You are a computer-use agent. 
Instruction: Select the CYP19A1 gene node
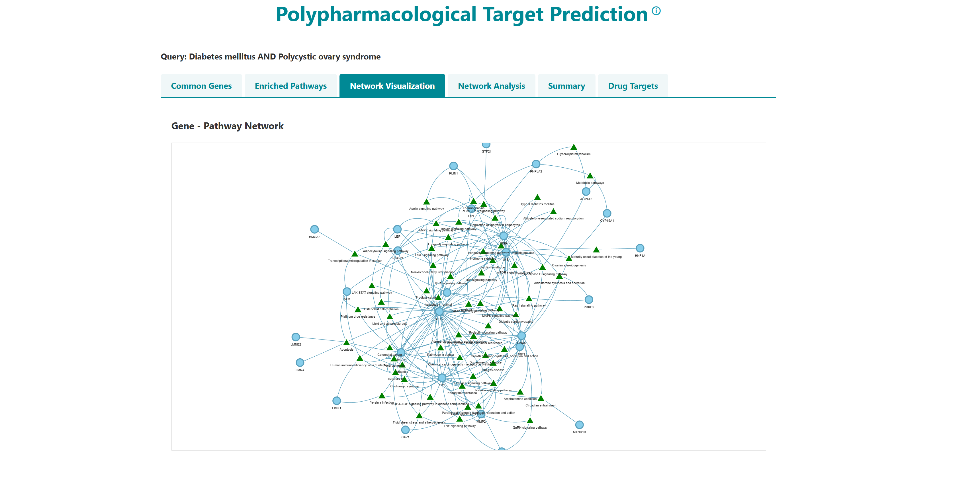pyautogui.click(x=607, y=213)
